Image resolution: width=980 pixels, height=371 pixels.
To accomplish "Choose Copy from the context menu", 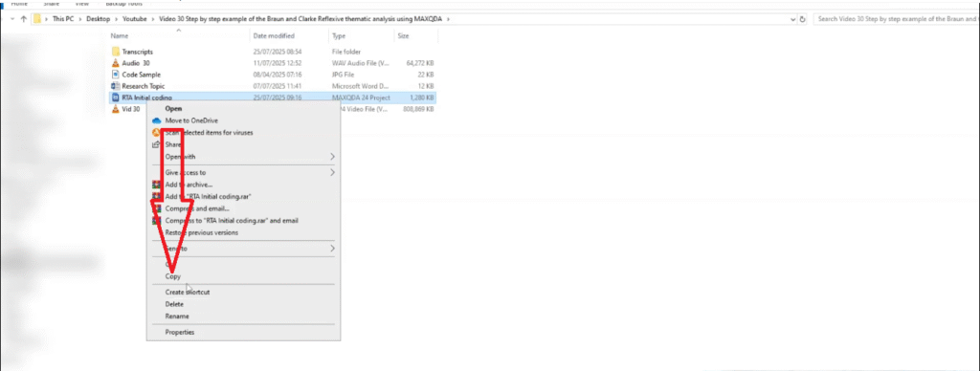I will coord(173,276).
